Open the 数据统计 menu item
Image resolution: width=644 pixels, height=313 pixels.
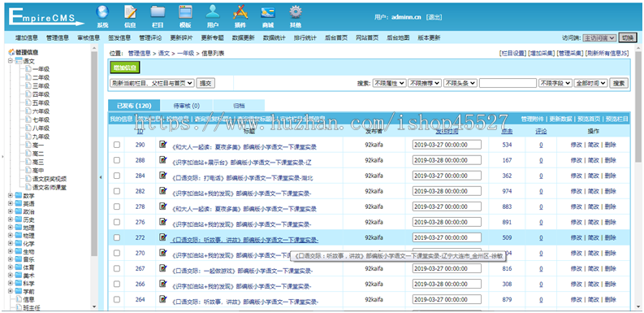click(x=274, y=38)
